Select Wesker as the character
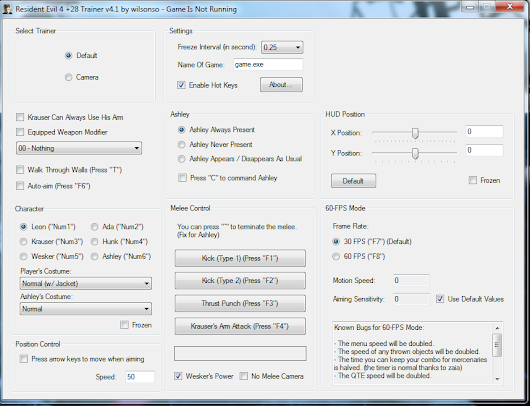 pyautogui.click(x=23, y=257)
